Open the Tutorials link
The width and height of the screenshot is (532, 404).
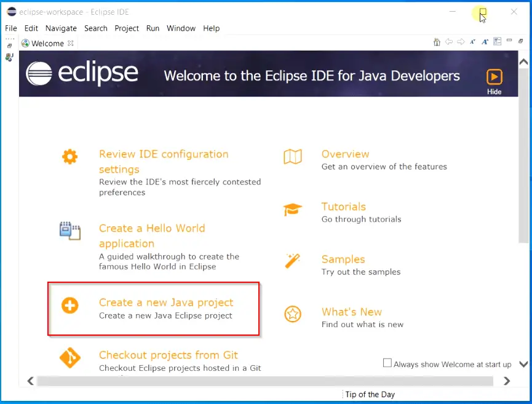coord(343,207)
